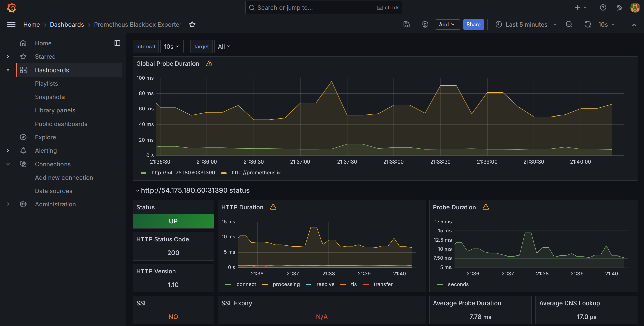Open the user profile avatar

(x=635, y=8)
